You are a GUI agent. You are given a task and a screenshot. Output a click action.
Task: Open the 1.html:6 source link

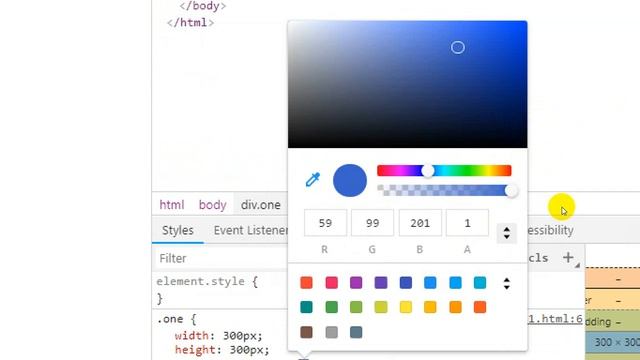(x=555, y=319)
